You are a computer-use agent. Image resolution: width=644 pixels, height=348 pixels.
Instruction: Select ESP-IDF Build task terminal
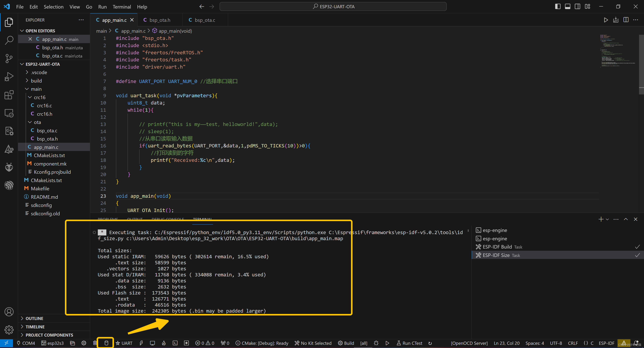pos(557,247)
